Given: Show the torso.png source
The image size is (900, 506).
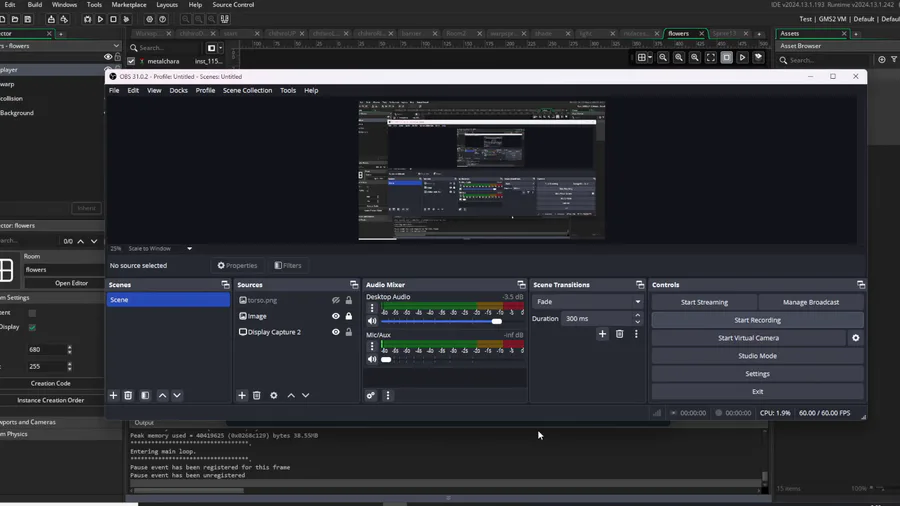Looking at the screenshot, I should pyautogui.click(x=336, y=300).
